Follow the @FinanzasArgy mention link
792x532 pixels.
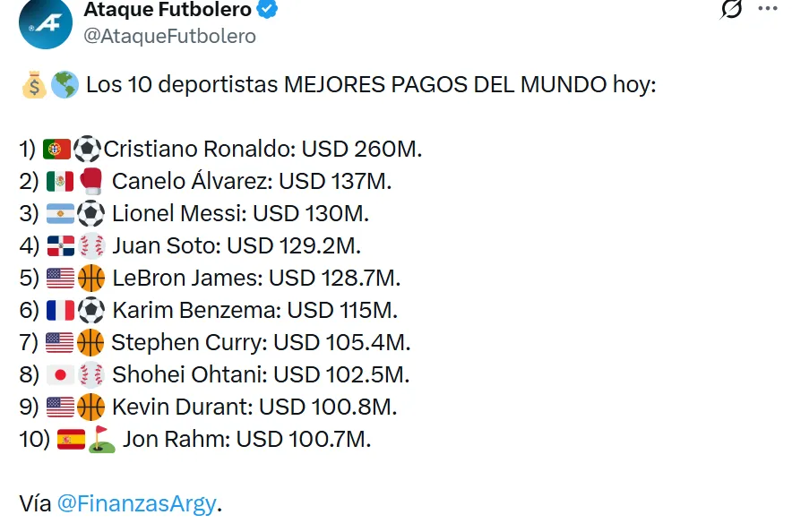[136, 503]
